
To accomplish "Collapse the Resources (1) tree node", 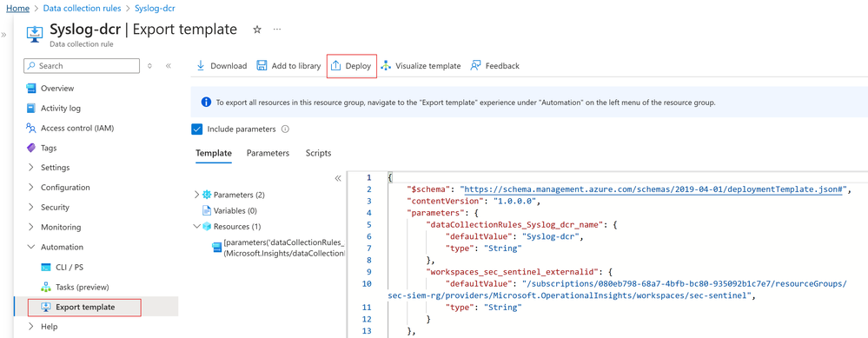I will coord(197,226).
